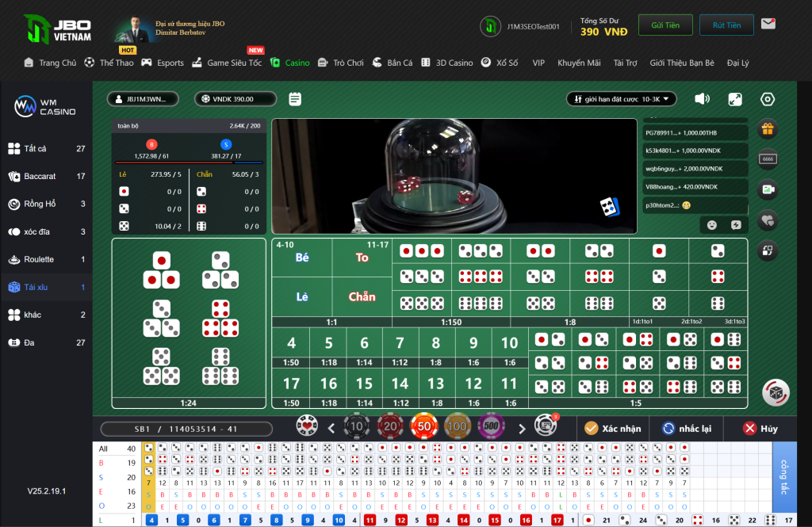The image size is (812, 527).
Task: Click the WM Casino logo
Action: point(45,107)
